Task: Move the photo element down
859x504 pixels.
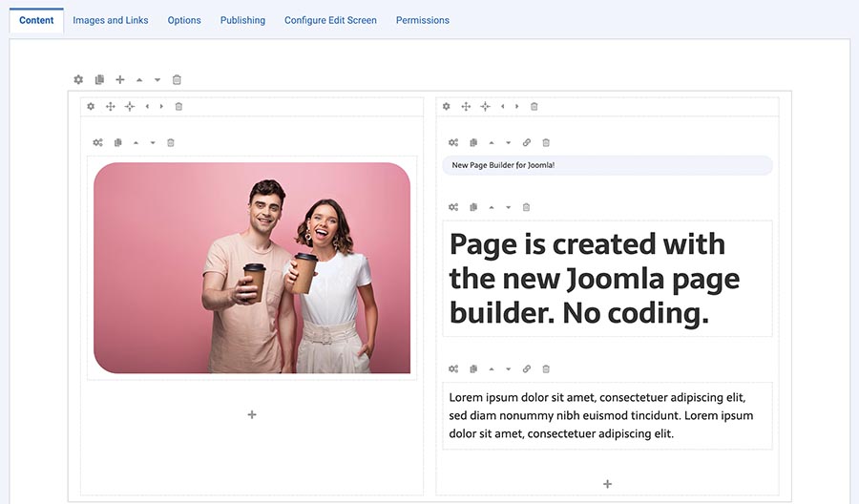Action: [153, 142]
